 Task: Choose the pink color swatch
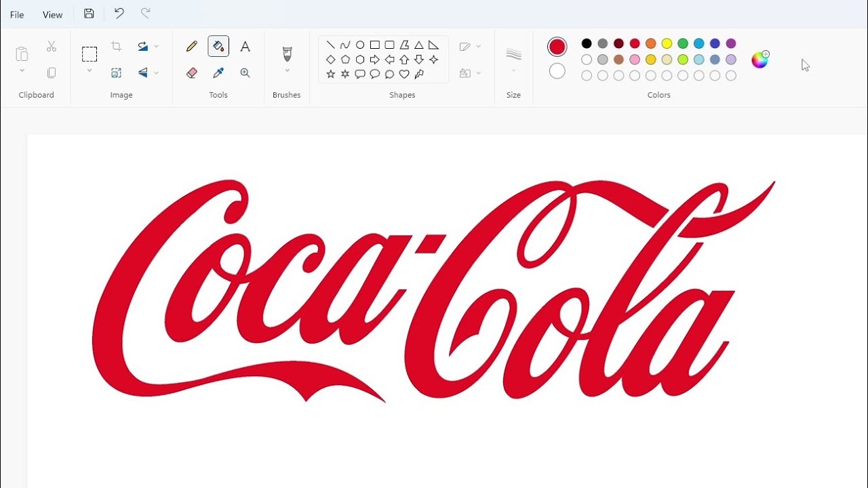tap(635, 60)
